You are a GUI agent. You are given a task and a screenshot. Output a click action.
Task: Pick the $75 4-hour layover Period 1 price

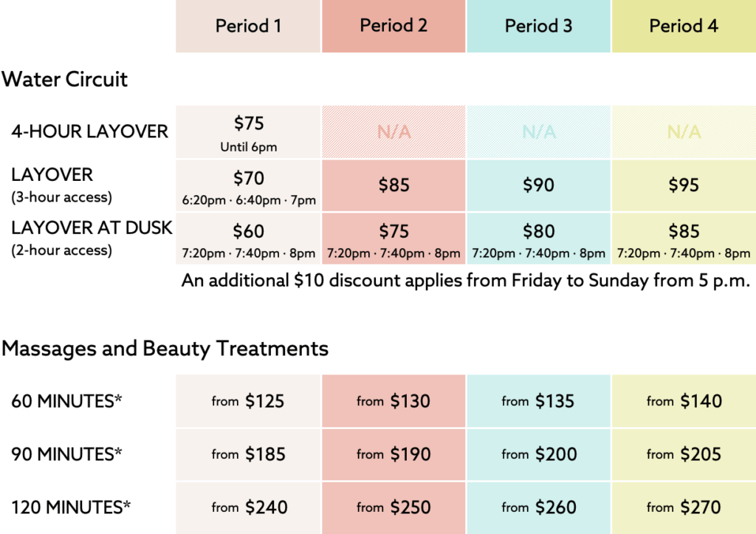pos(248,124)
